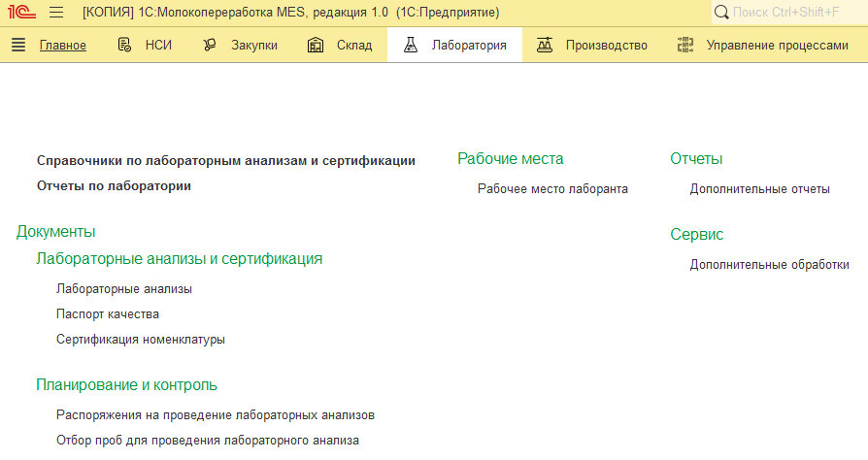
Task: Open the main hamburger menu in title bar
Action: coord(56,12)
